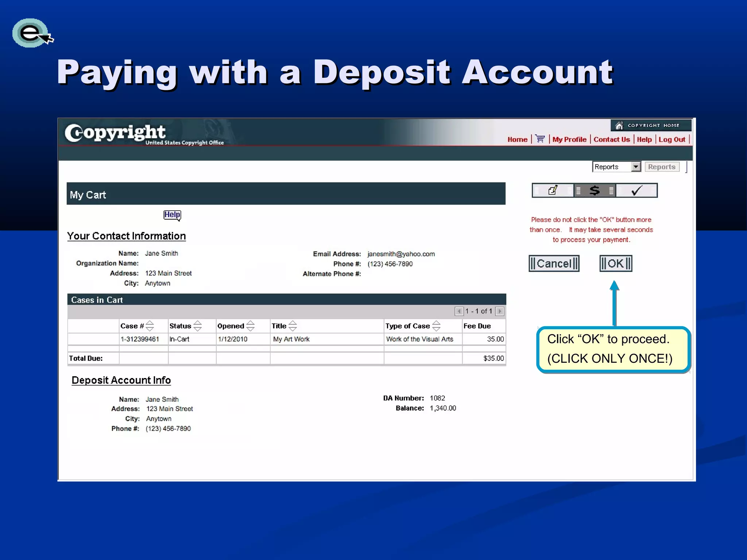Click the COPYRIGHT HOME banner link
Screen dimensions: 747x560
click(651, 125)
